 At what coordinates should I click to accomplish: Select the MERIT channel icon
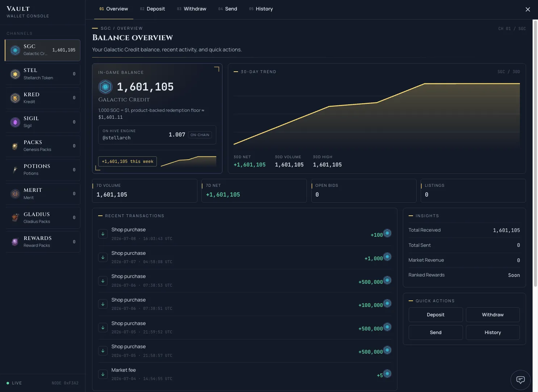[x=15, y=194]
